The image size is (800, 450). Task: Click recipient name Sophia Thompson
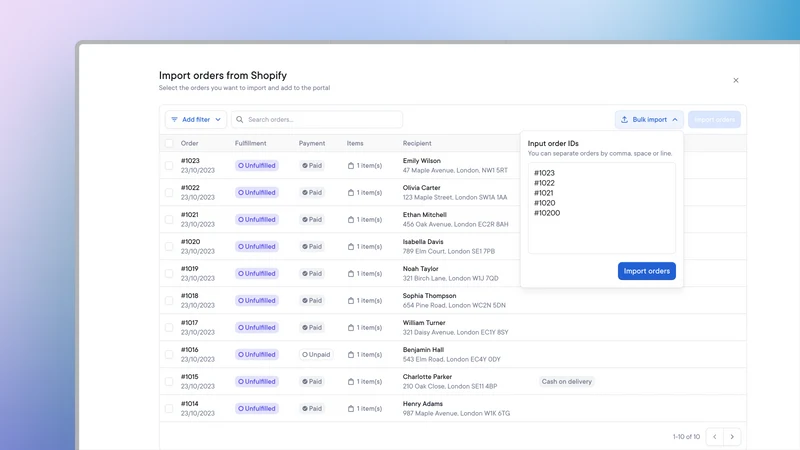pos(430,296)
